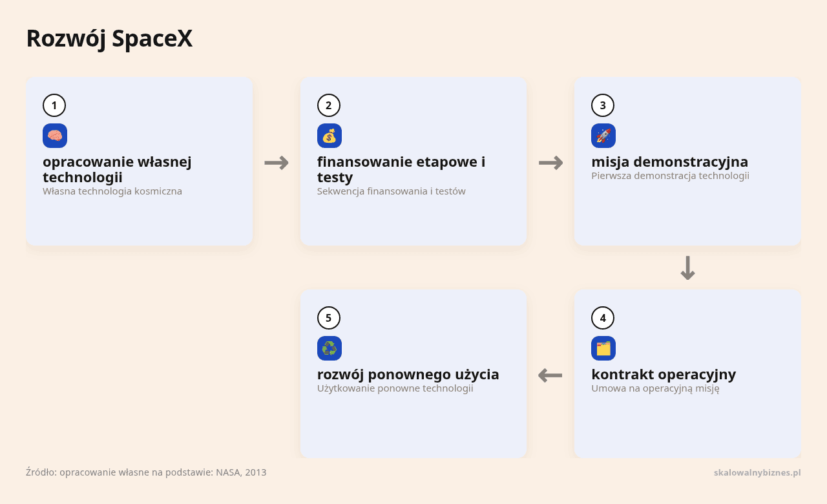Click the rocket icon in step three
This screenshot has width=827, height=504.
click(603, 136)
